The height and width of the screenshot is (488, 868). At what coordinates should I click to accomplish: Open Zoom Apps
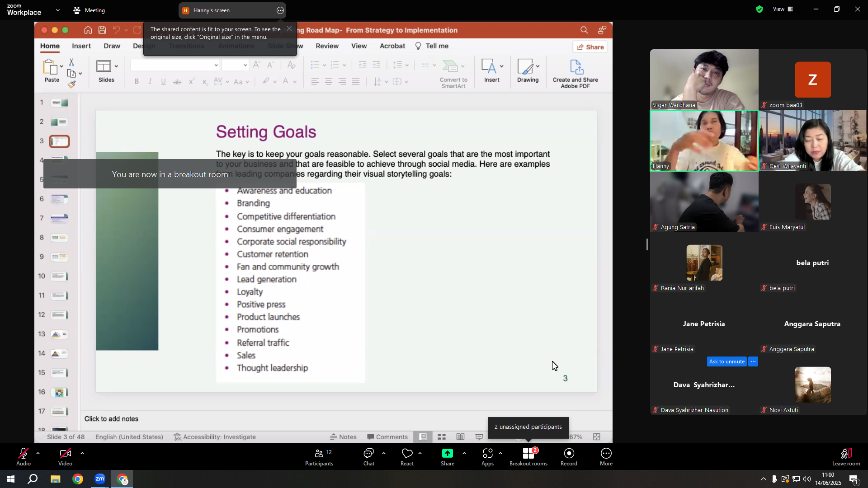[x=487, y=456]
